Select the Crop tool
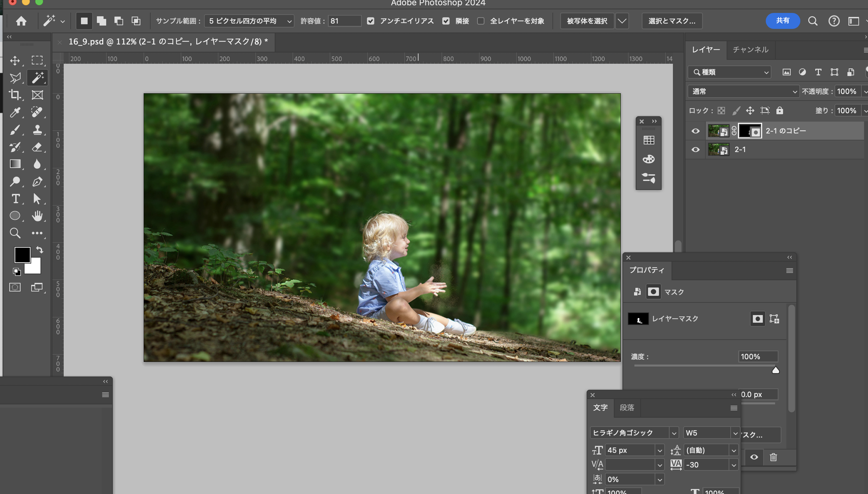868x494 pixels. point(15,95)
